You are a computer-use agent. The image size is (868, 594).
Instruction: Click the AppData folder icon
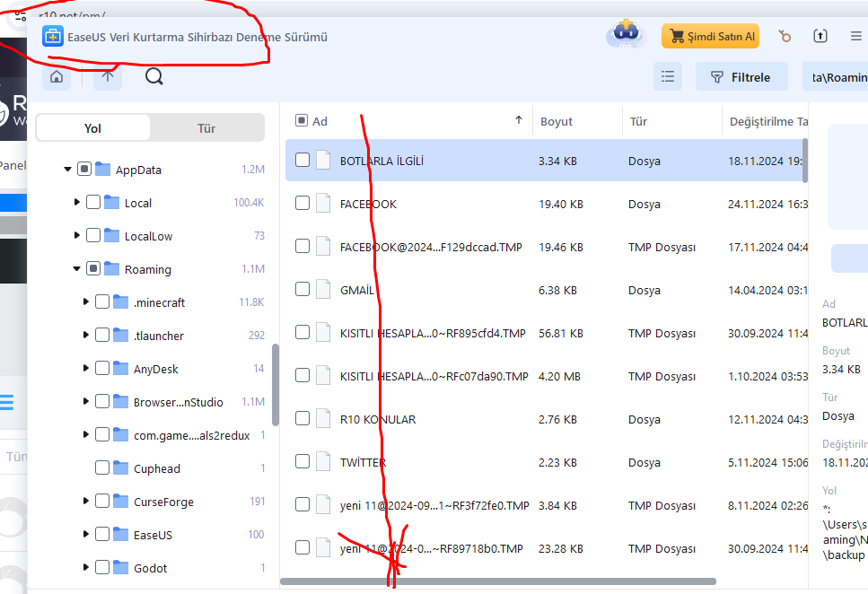click(102, 169)
